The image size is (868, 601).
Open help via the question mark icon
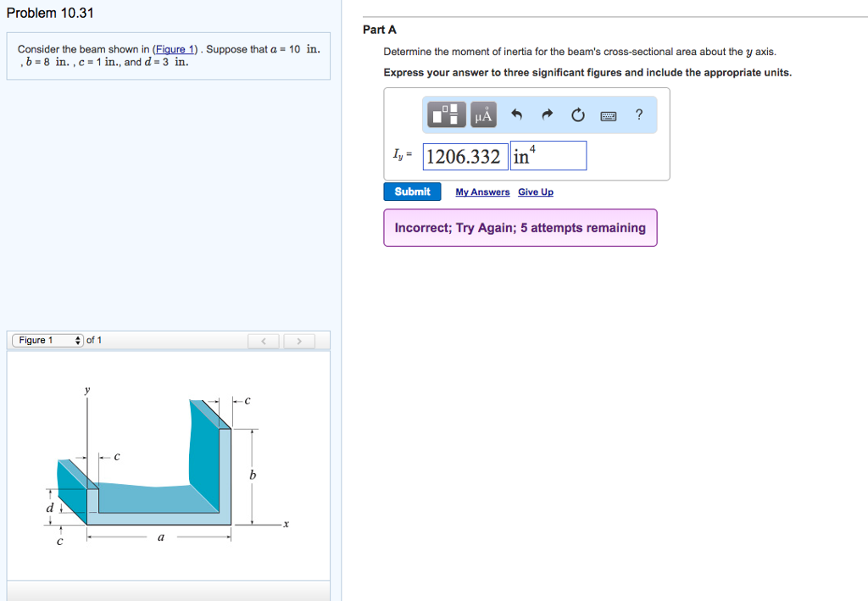pos(638,114)
